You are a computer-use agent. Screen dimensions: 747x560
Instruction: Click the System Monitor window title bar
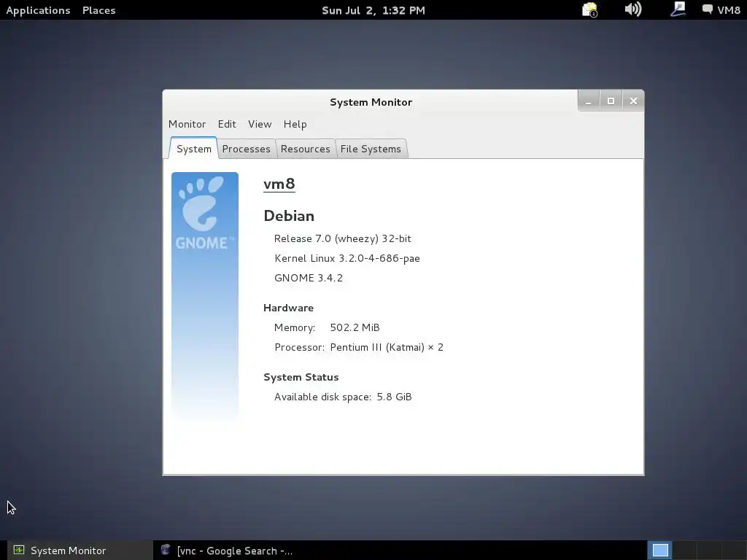[371, 102]
